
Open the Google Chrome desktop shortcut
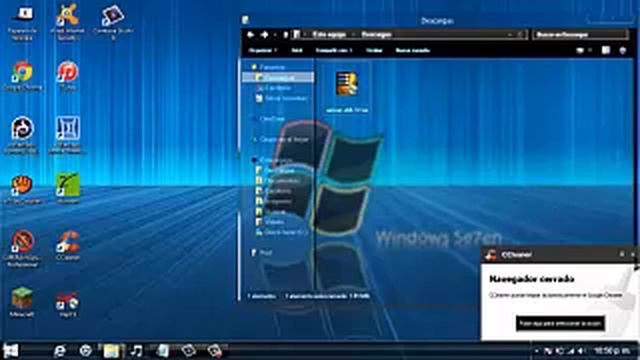point(22,76)
